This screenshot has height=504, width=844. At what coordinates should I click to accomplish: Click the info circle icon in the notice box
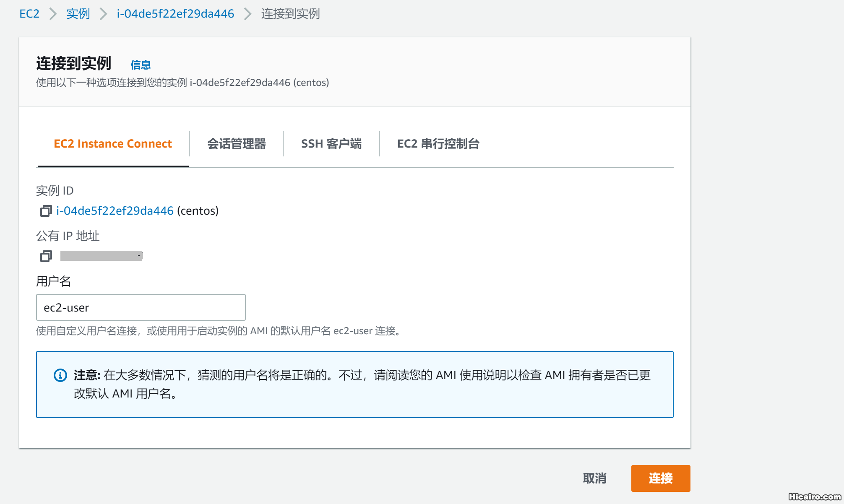tap(59, 375)
